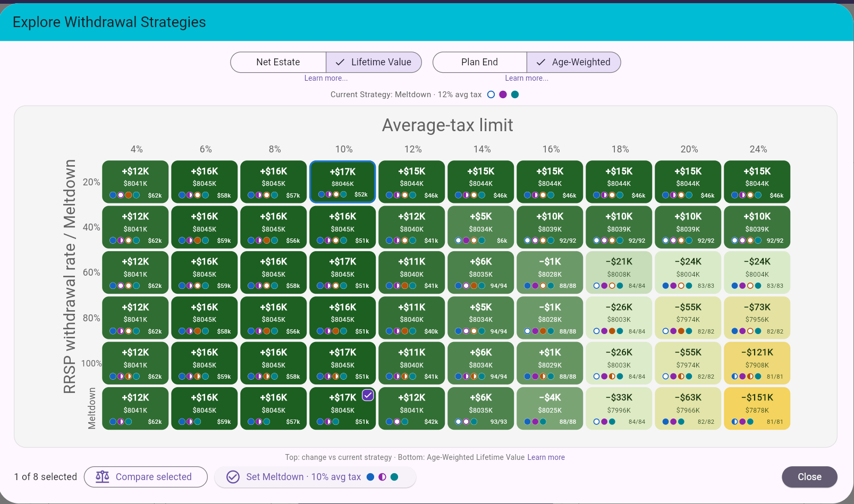This screenshot has width=854, height=504.
Task: Open Learn more under Age-Weighted toggle
Action: [527, 78]
